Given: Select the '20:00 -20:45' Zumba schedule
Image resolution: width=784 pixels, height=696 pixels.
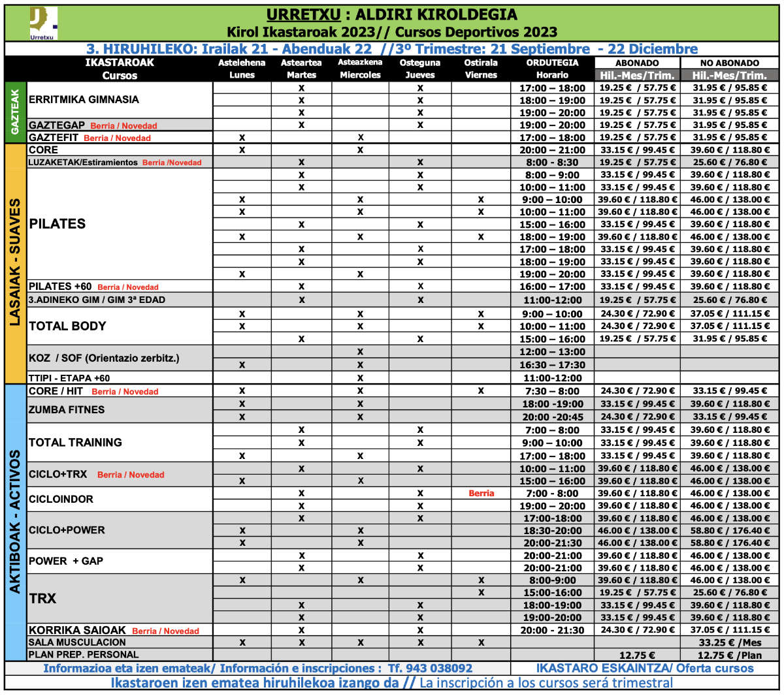Looking at the screenshot, I should tap(553, 417).
